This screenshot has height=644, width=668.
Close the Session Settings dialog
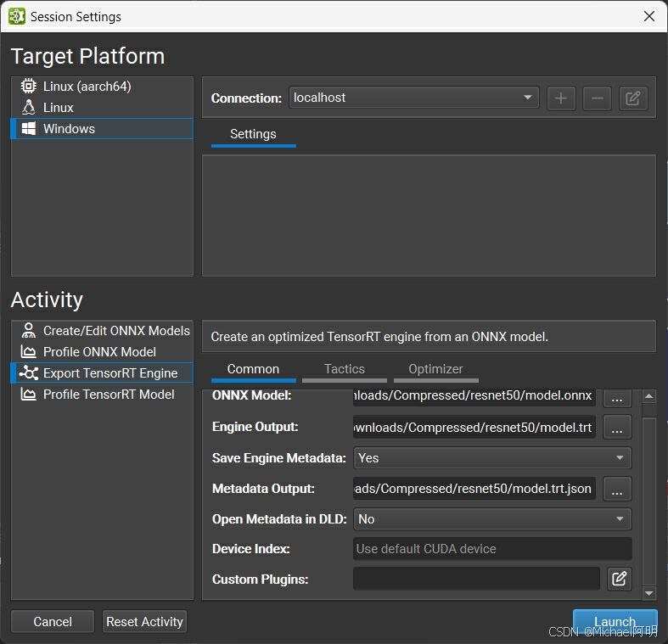coord(648,16)
